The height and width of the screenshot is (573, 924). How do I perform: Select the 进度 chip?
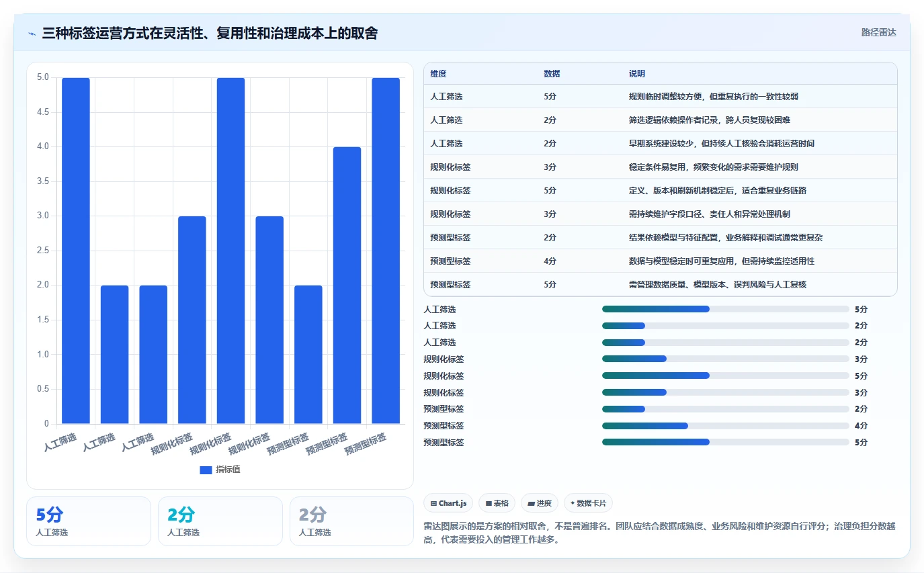[540, 503]
